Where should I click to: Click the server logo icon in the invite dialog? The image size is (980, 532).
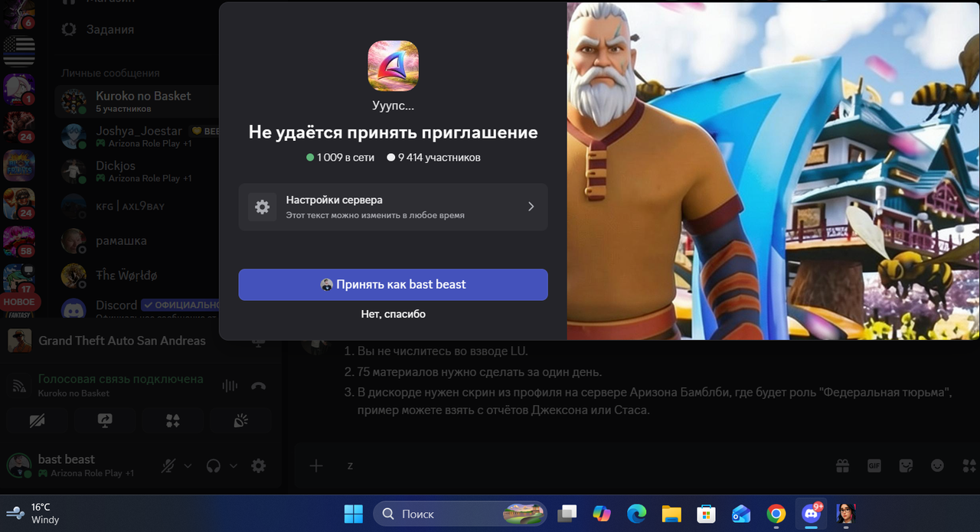click(393, 66)
